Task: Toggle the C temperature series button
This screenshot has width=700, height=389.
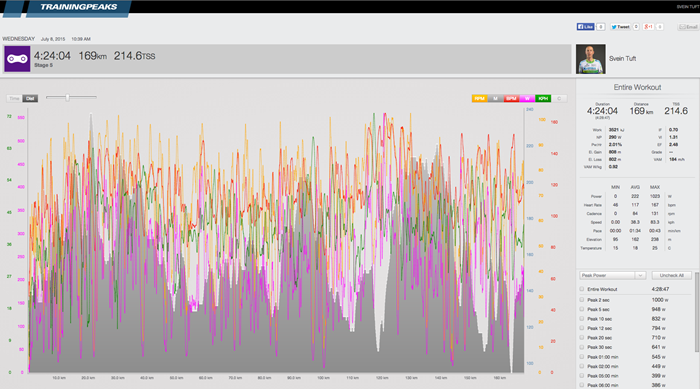Action: (x=559, y=98)
